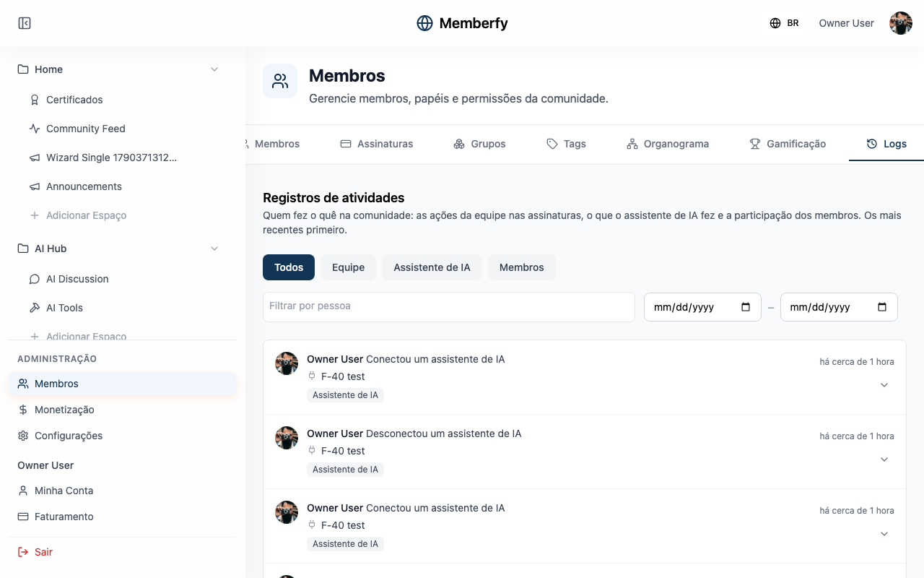Click the Faturamento card icon
924x578 pixels.
click(x=23, y=517)
